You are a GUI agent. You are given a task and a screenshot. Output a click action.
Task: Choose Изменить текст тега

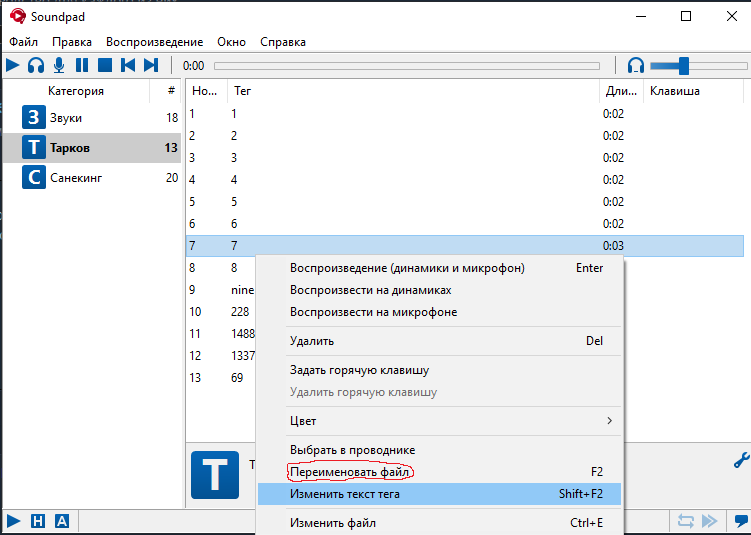coord(439,494)
